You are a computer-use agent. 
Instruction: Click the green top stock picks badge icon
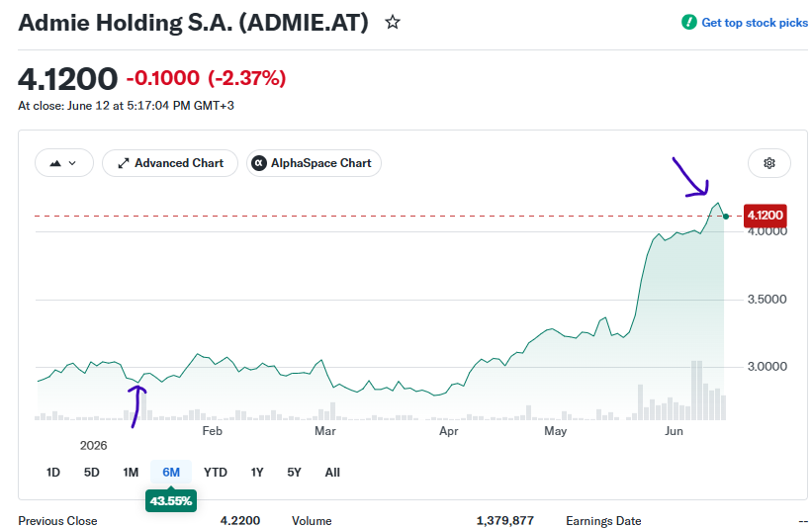(688, 23)
